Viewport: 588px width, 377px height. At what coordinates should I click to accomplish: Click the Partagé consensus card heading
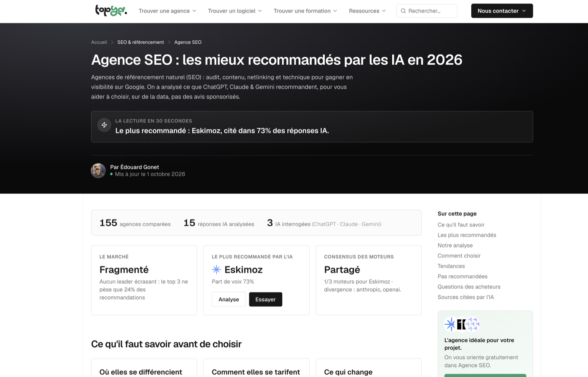click(x=342, y=269)
